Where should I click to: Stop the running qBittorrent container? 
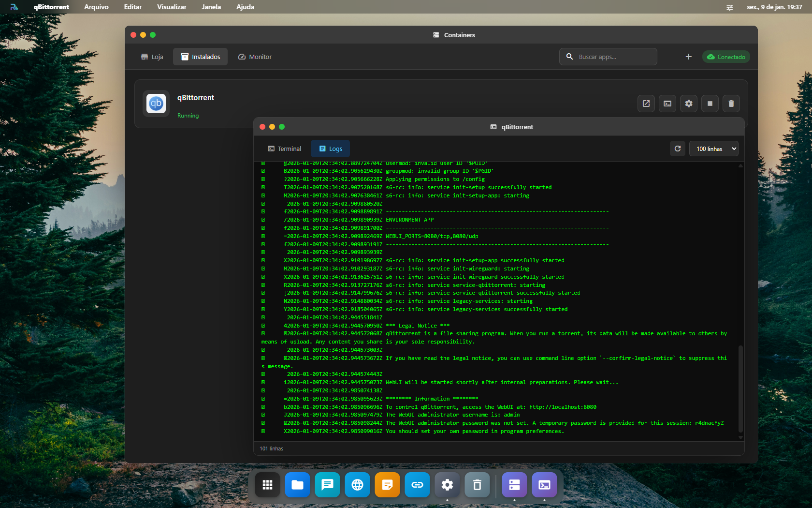click(710, 104)
